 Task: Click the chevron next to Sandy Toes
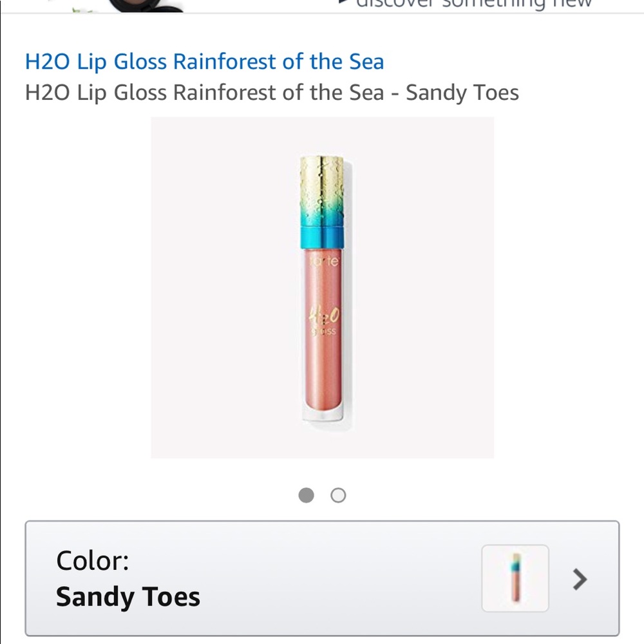click(x=578, y=580)
